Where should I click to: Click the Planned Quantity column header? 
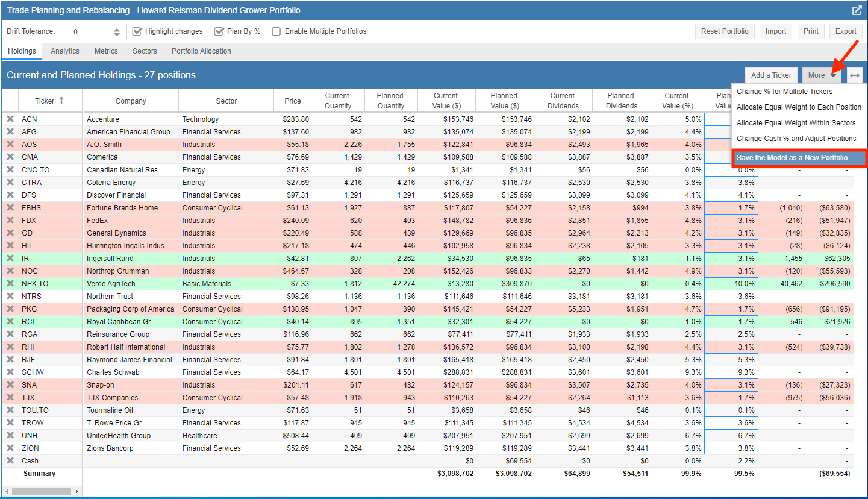coord(391,101)
